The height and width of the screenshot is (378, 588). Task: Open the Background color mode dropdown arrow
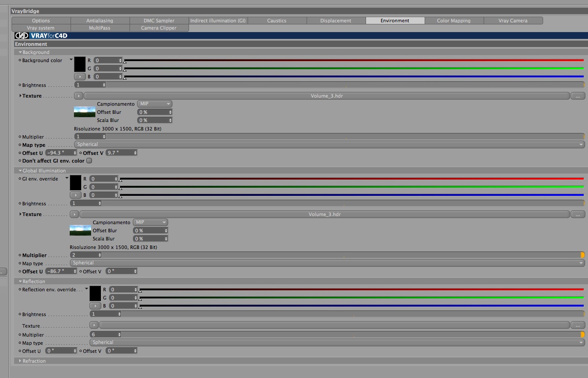71,60
